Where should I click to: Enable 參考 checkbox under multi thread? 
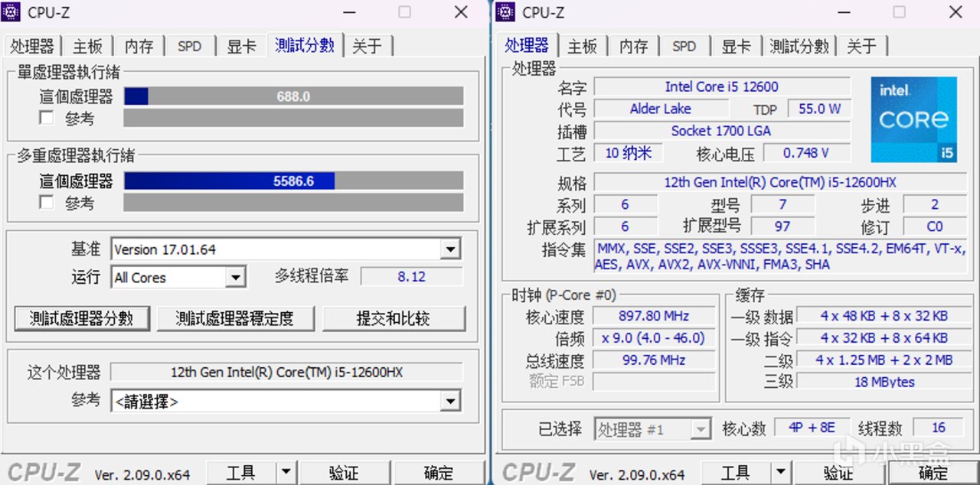click(47, 202)
